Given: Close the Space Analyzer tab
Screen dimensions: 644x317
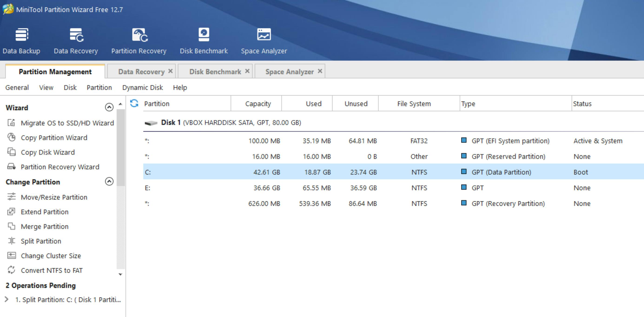Looking at the screenshot, I should (x=320, y=71).
